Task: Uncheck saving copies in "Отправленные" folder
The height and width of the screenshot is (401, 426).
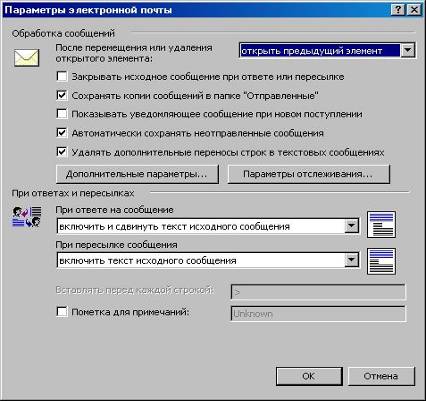Action: [62, 95]
